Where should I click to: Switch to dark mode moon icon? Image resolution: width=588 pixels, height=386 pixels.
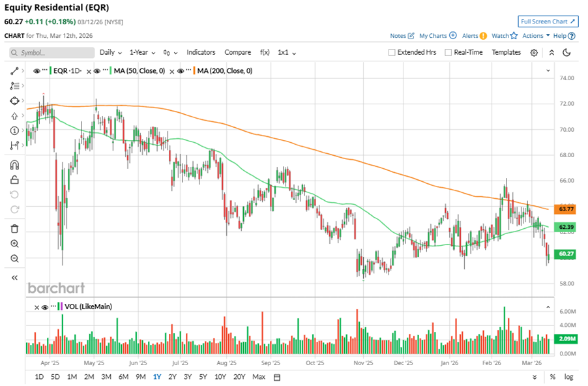tap(566, 53)
